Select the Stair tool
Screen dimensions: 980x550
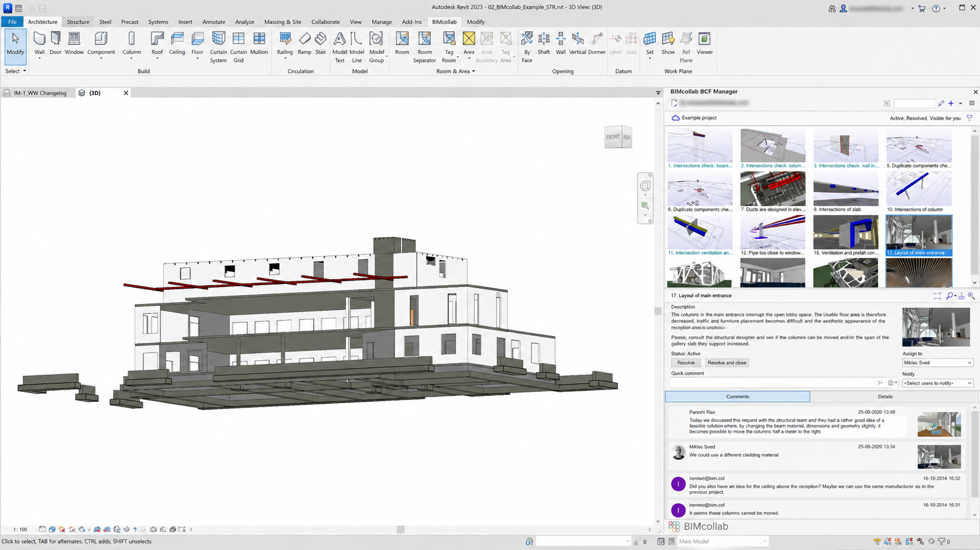point(320,43)
